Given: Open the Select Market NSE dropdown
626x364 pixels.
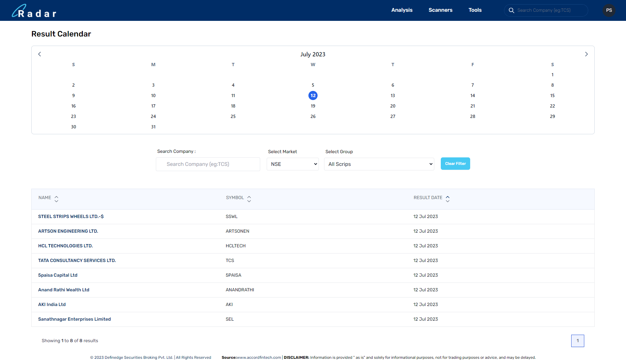Looking at the screenshot, I should point(292,164).
